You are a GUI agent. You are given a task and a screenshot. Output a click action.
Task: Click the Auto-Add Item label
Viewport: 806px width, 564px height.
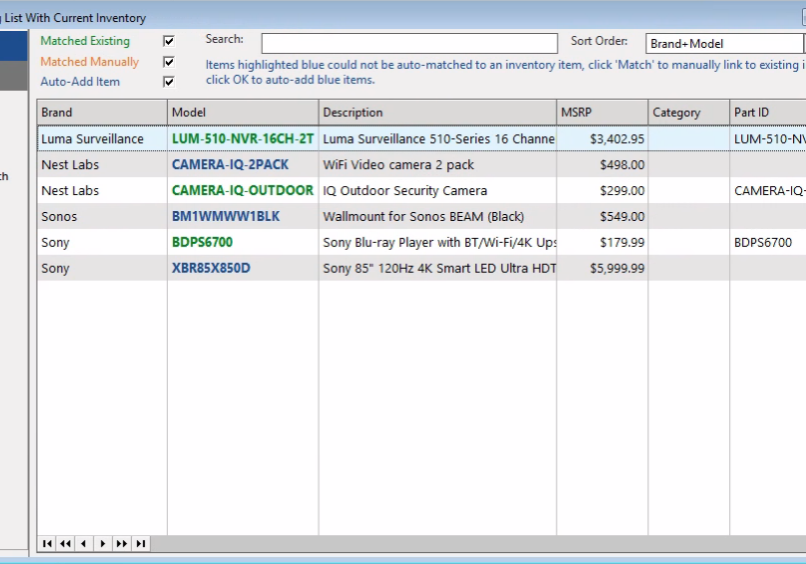pos(80,82)
